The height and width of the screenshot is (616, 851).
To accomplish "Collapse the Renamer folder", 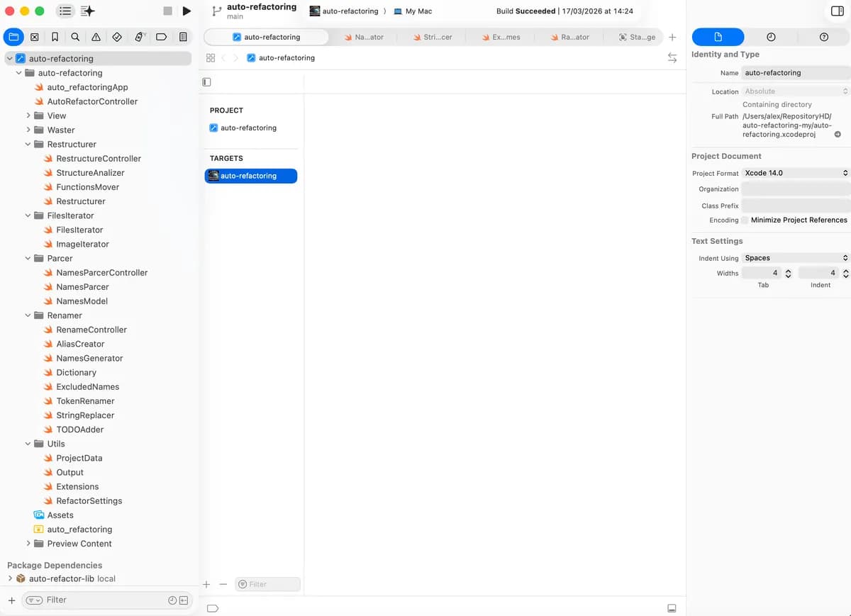I will pos(28,315).
